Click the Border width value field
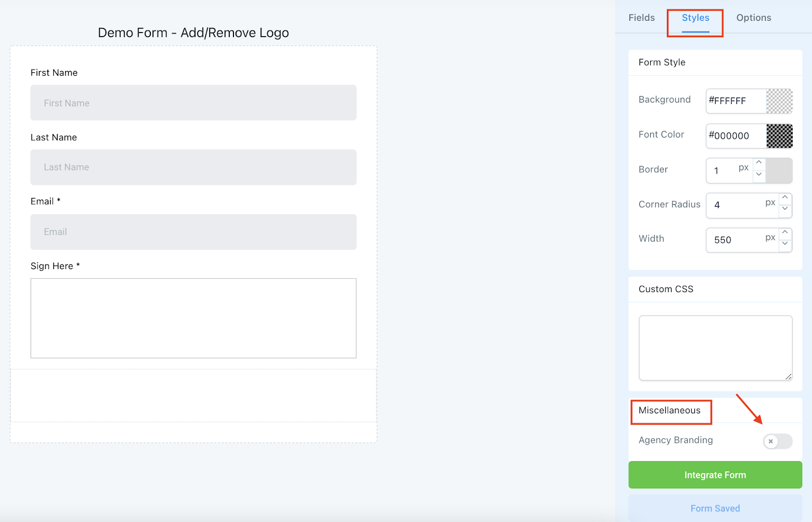Image resolution: width=812 pixels, height=522 pixels. (x=729, y=171)
